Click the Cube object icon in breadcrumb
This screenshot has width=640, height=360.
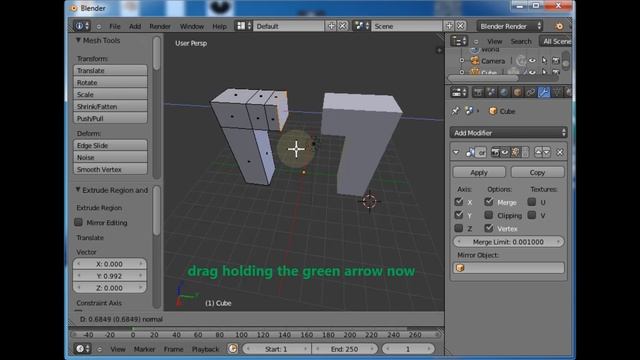(x=493, y=111)
